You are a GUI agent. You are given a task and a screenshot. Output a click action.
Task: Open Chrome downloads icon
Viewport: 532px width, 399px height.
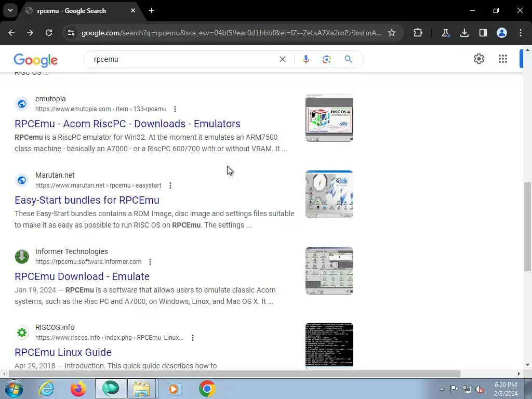464,33
